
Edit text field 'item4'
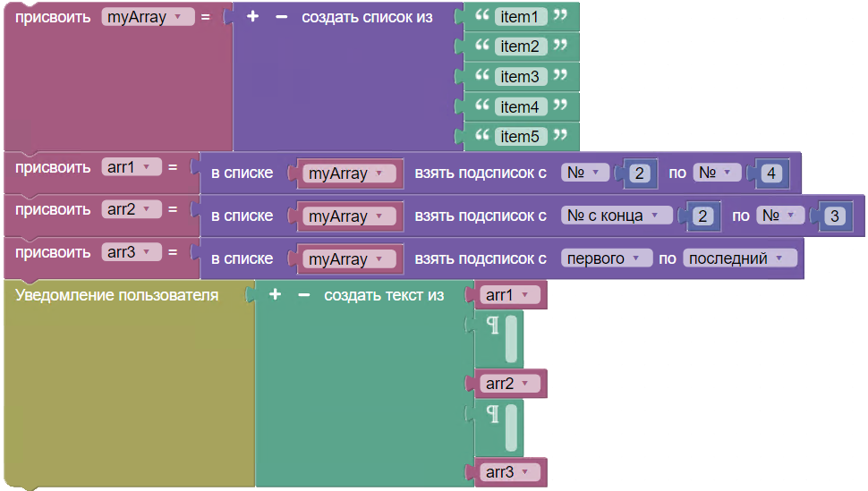(x=521, y=106)
